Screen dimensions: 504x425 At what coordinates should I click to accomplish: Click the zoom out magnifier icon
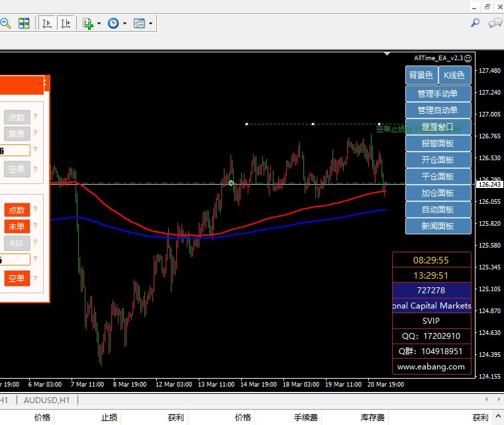coord(5,23)
